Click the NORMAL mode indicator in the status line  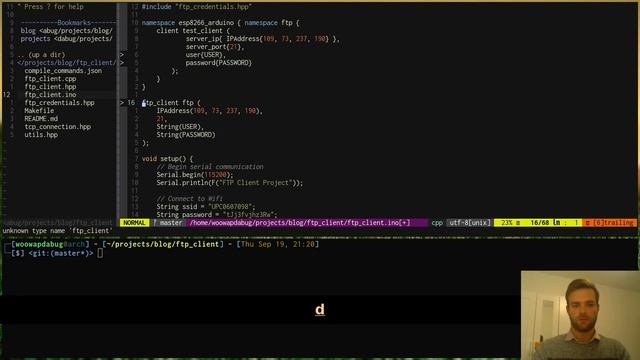coord(134,223)
